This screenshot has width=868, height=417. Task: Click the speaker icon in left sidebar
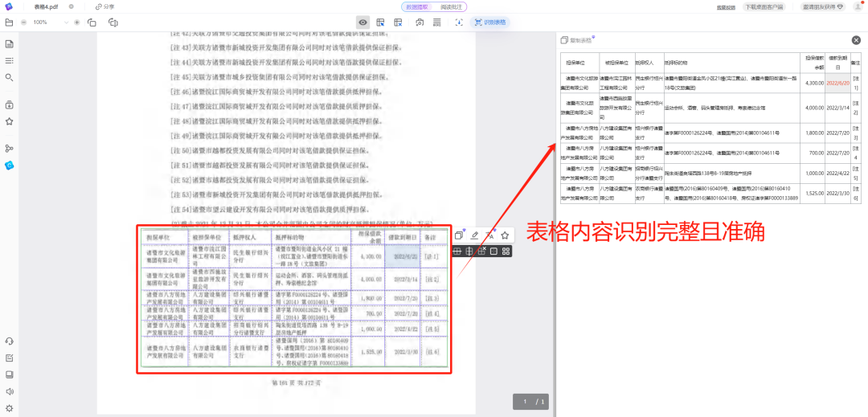pyautogui.click(x=9, y=391)
